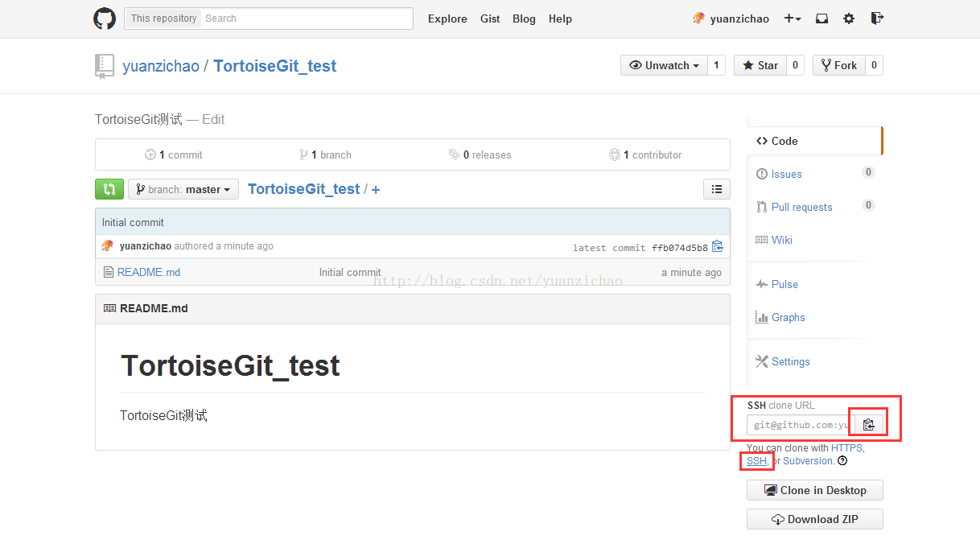View the 0 releases page
Screen dimensions: 980x544
480,155
